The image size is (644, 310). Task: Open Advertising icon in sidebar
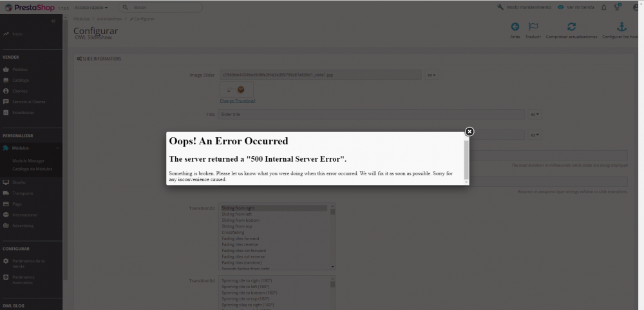pos(6,226)
